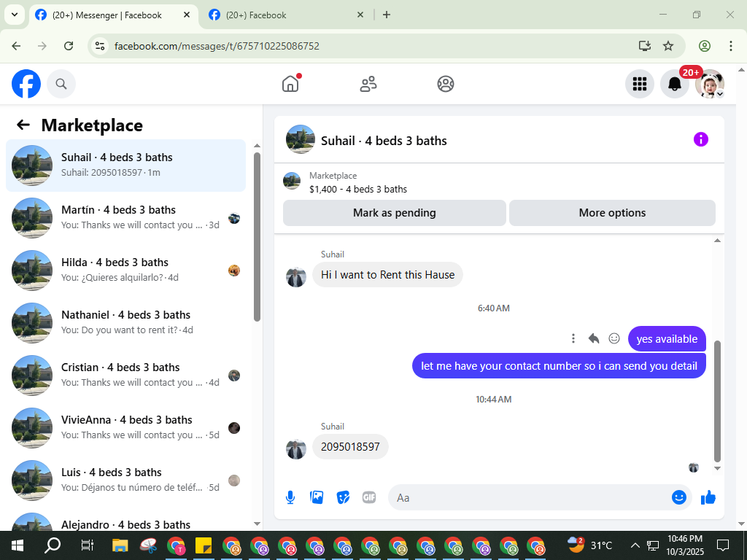This screenshot has width=747, height=560.
Task: Open the notifications bell icon
Action: [x=675, y=84]
